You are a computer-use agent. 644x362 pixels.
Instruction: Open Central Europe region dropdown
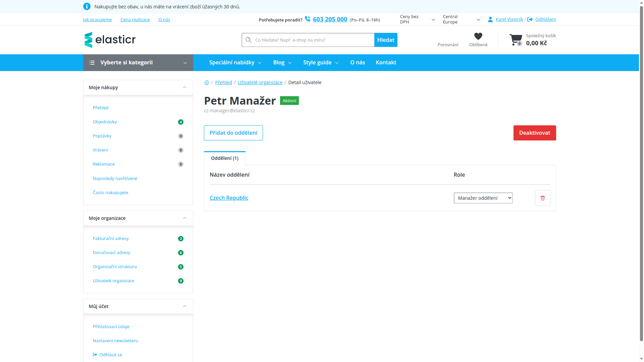point(461,19)
